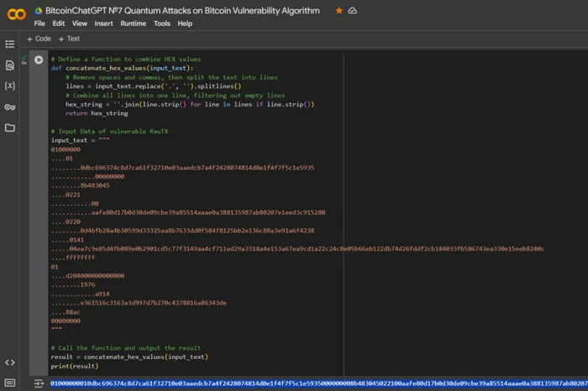Click the long hex line starting '.....04ea7c9e85d4fb'
This screenshot has width=588, height=391.
[297, 248]
